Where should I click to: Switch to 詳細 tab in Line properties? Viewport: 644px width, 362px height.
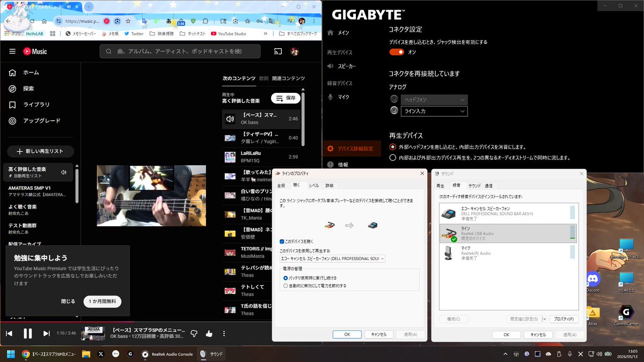click(329, 185)
